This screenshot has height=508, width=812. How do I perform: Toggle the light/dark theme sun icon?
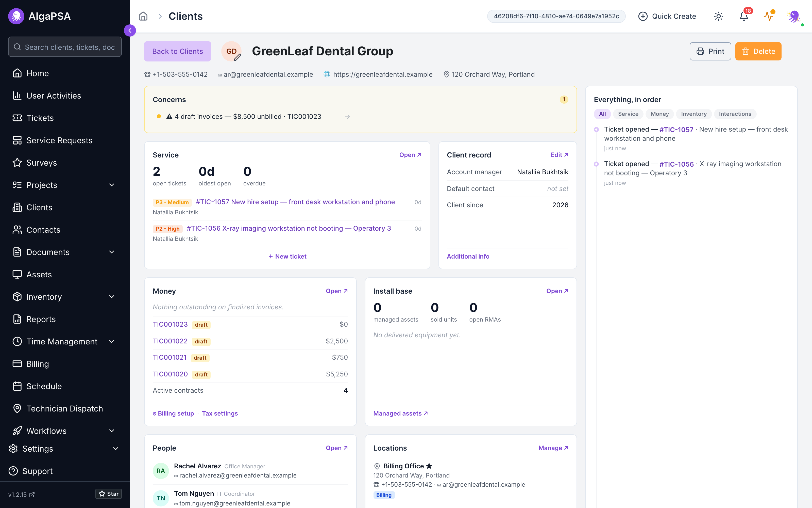point(718,16)
